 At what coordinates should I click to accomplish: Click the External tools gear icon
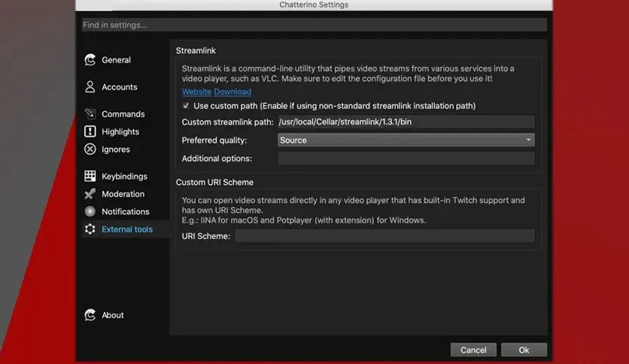point(90,229)
